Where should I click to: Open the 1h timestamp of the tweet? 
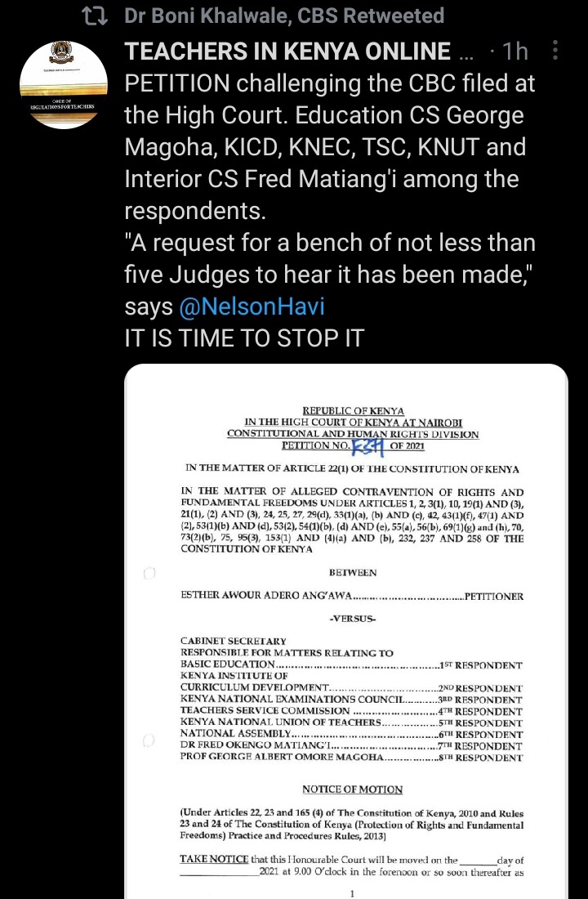click(x=515, y=51)
